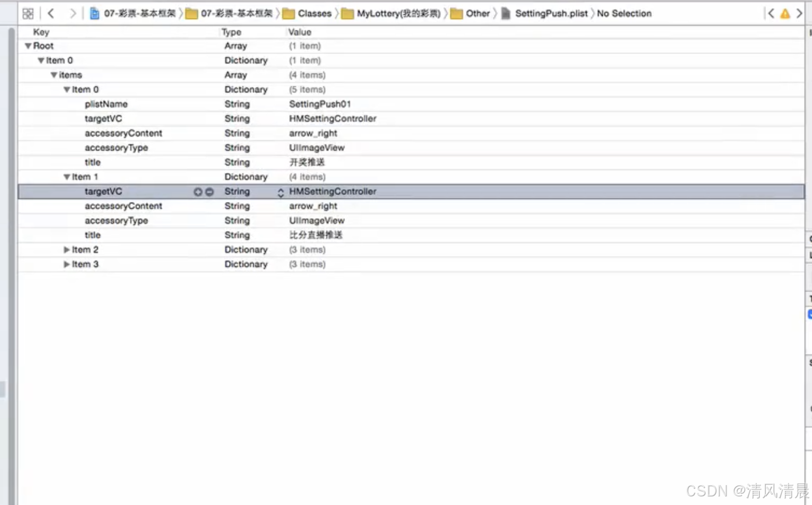Select the Dictionary type of Item 2
This screenshot has height=505, width=812.
(246, 250)
